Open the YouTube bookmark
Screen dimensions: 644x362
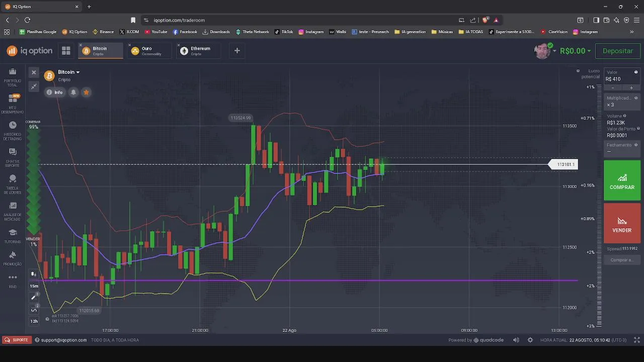[156, 32]
